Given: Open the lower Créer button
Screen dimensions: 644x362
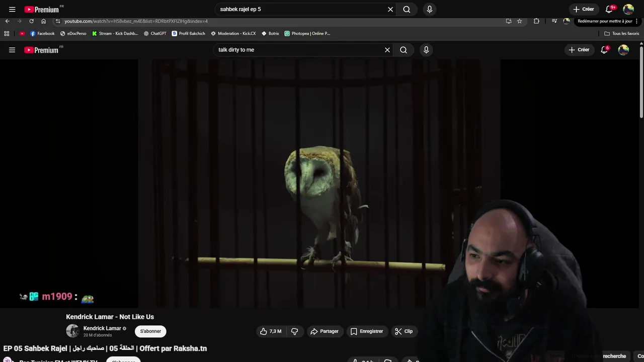Looking at the screenshot, I should [579, 50].
